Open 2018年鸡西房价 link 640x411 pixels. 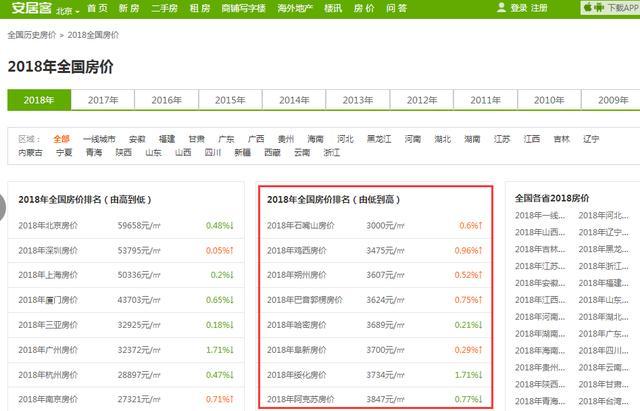click(x=297, y=250)
